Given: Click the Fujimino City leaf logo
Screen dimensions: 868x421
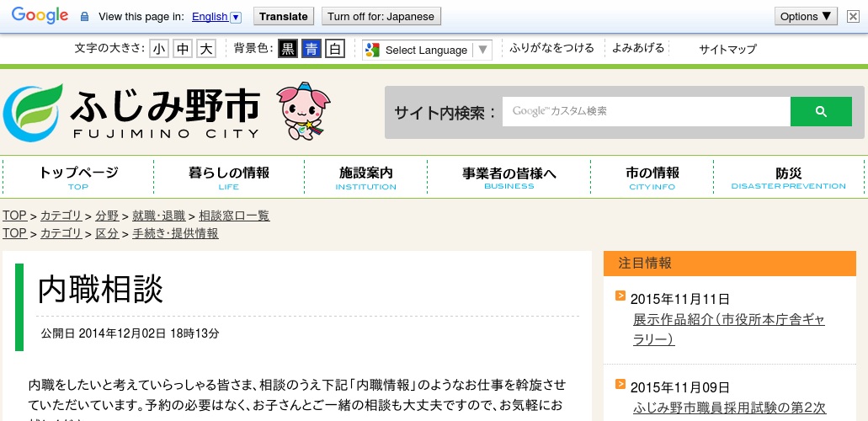Looking at the screenshot, I should pos(33,113).
